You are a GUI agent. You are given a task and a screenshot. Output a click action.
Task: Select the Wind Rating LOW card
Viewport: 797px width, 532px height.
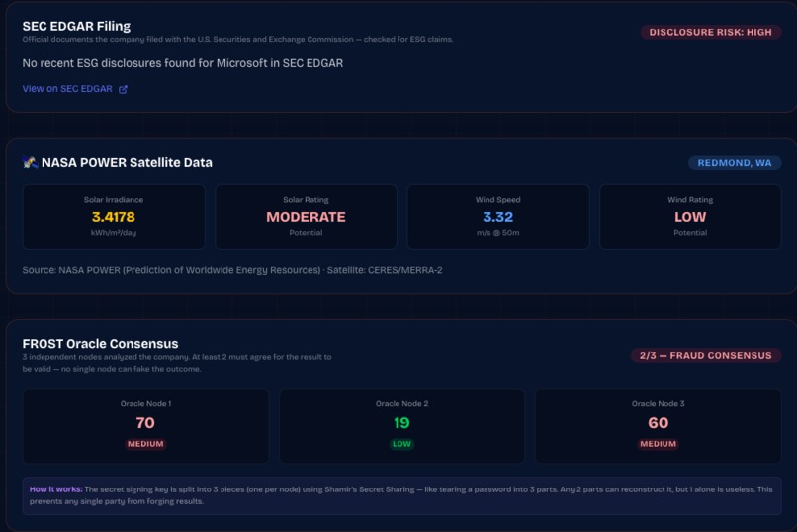point(690,217)
